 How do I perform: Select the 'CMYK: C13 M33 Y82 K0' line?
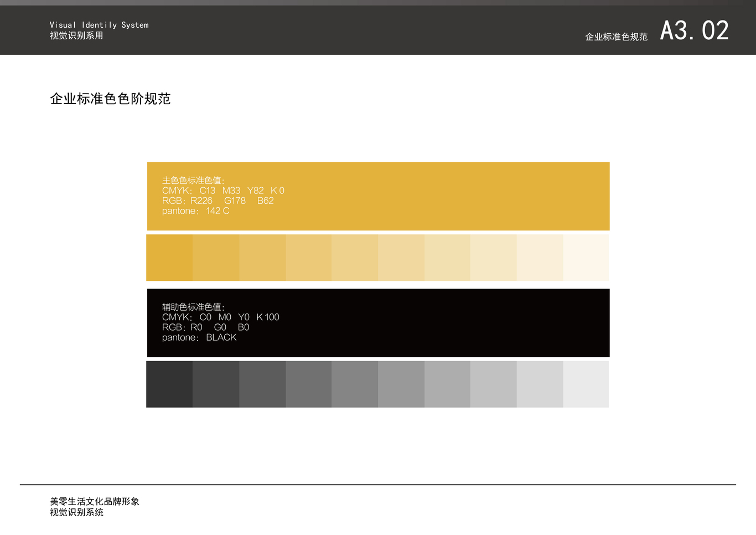[x=223, y=191]
